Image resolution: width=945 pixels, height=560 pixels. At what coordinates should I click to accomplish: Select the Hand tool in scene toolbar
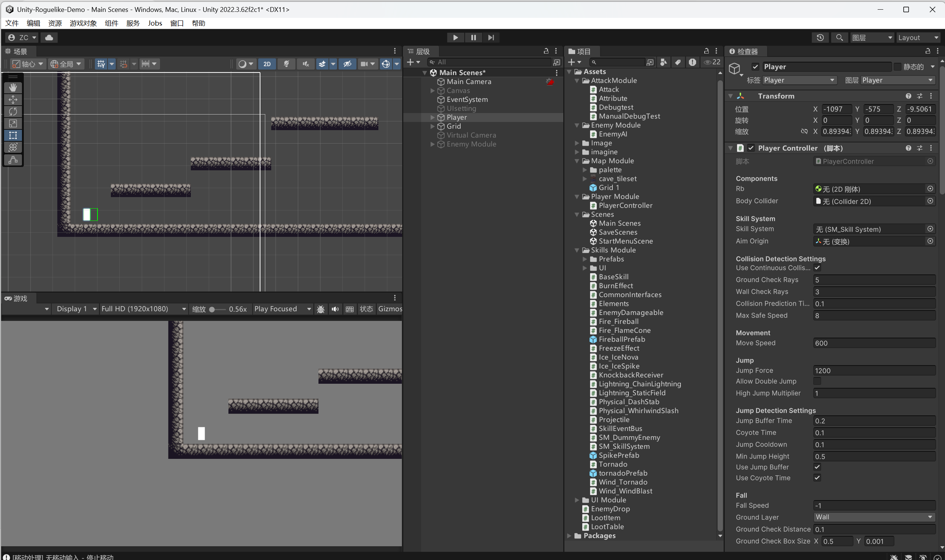click(x=13, y=87)
